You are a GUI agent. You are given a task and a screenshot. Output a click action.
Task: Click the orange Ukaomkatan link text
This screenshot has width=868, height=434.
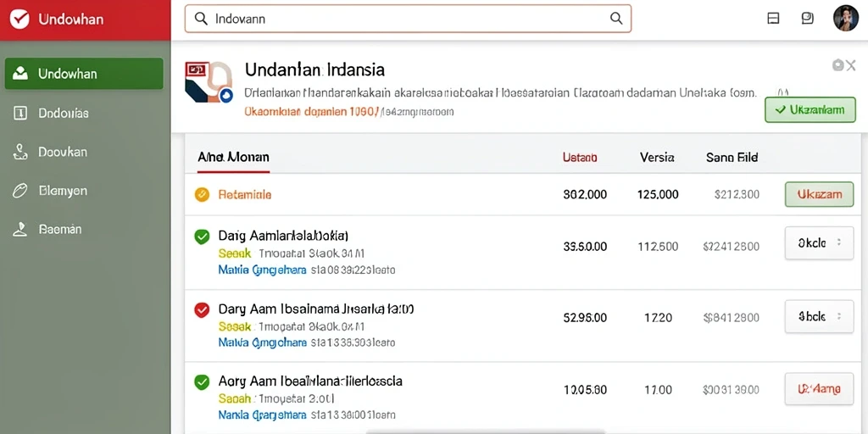[310, 112]
